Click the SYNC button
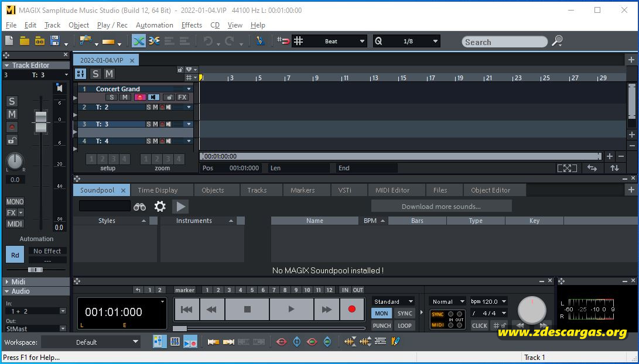 coord(404,313)
